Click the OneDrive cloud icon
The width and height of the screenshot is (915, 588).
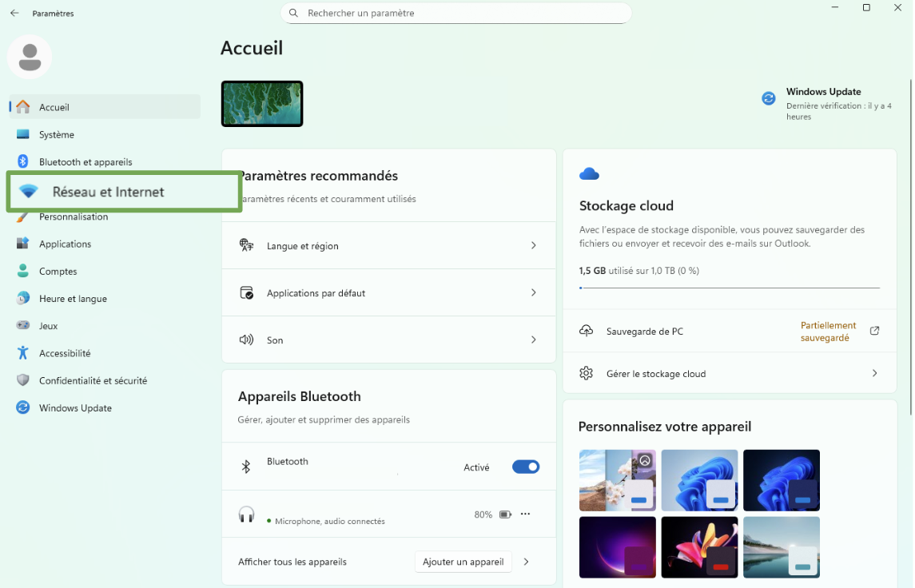(x=589, y=174)
